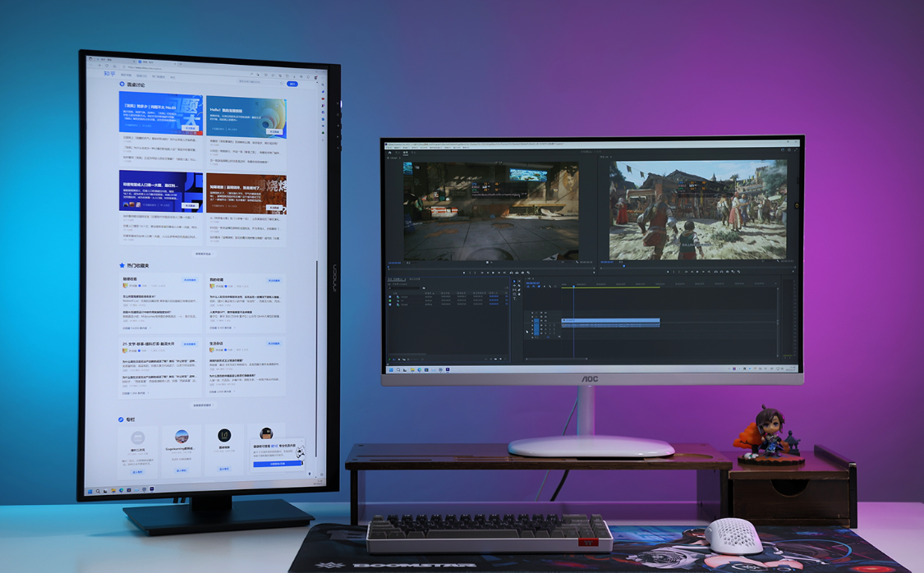Solo audio track A1

point(549,325)
